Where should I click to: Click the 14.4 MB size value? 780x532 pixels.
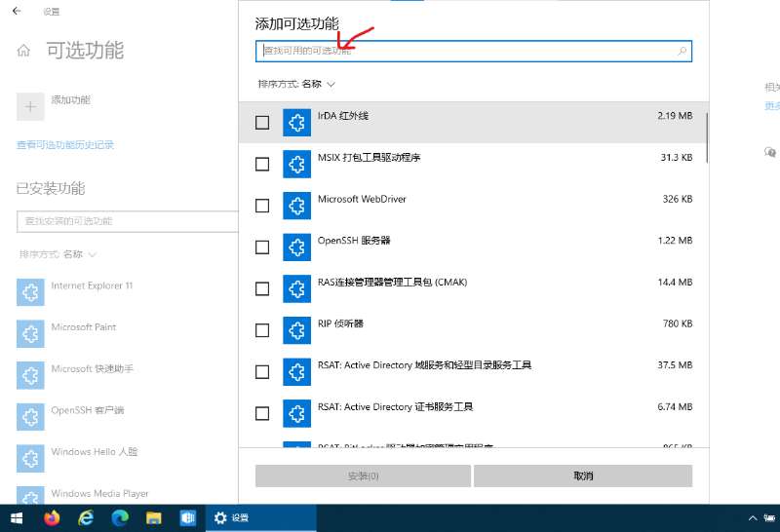pyautogui.click(x=675, y=282)
